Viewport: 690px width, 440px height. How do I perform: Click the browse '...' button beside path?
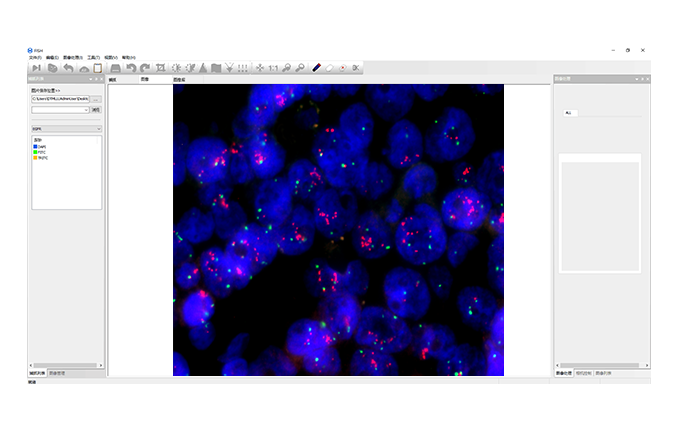tap(96, 99)
